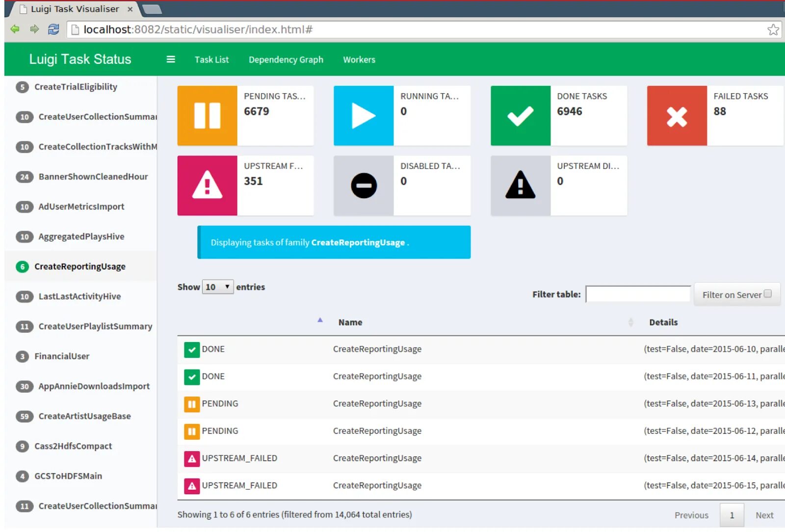Click the browser back arrow
Image resolution: width=785 pixels, height=532 pixels.
(15, 29)
